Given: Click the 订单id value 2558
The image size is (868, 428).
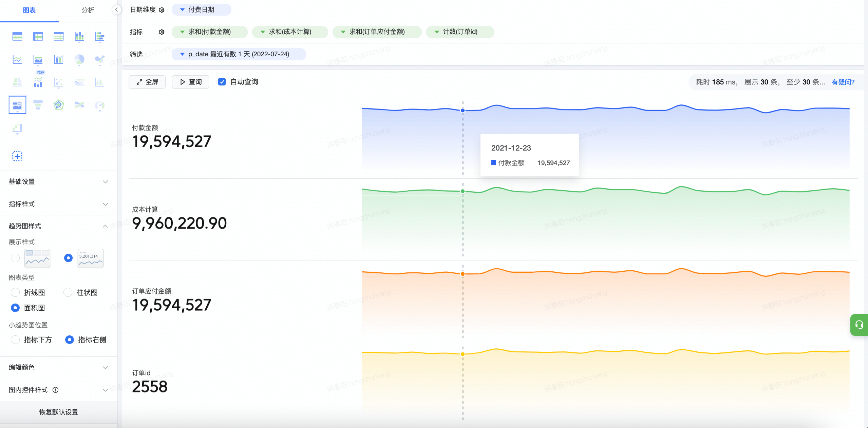Looking at the screenshot, I should 150,387.
